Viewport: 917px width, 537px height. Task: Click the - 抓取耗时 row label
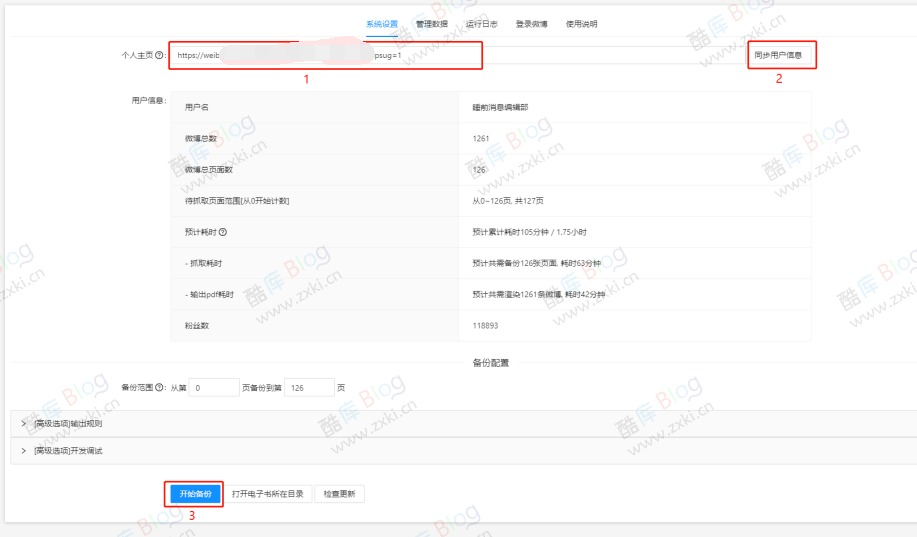coord(204,263)
